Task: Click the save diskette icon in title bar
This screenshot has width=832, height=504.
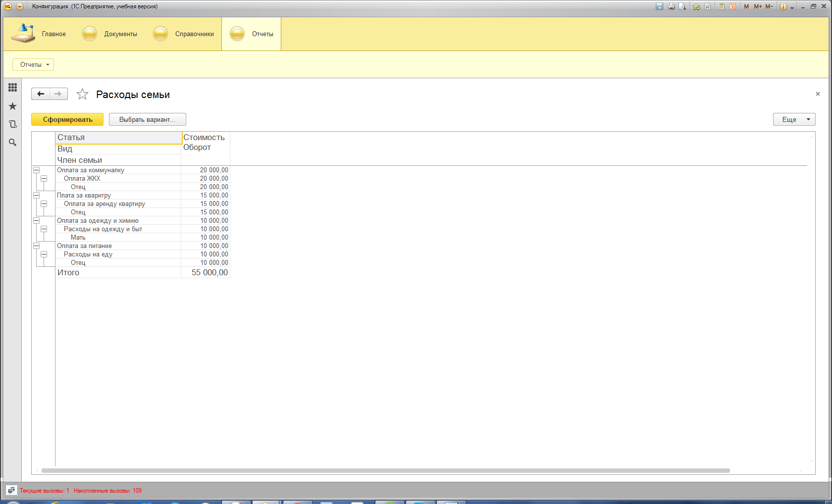Action: pyautogui.click(x=659, y=6)
